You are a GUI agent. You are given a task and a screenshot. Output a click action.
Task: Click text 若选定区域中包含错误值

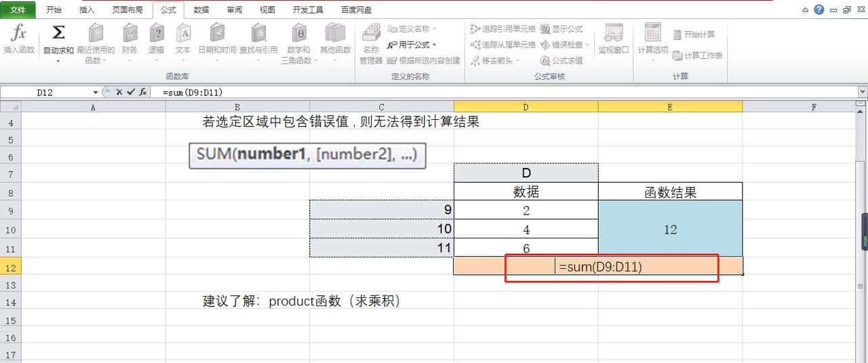point(275,122)
